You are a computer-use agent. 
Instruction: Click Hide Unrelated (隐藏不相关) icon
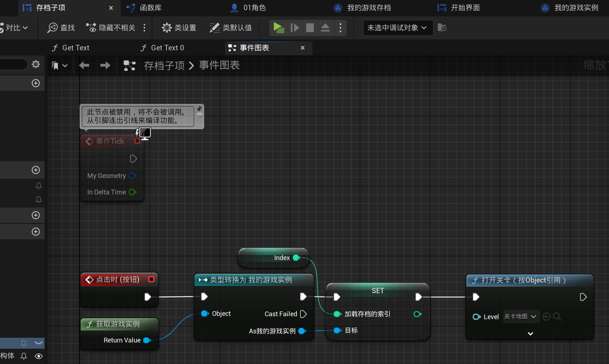coord(110,28)
